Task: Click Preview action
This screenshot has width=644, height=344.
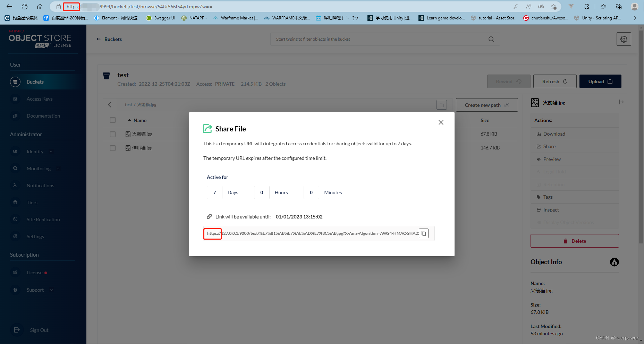Action: 575,159
